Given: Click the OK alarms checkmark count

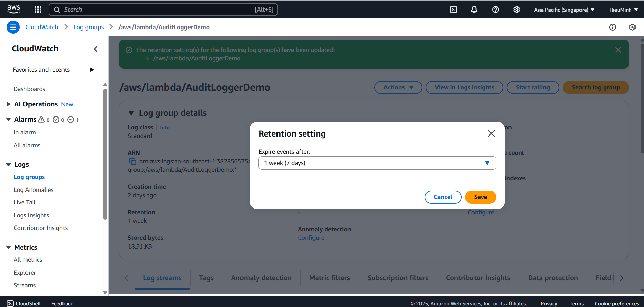Looking at the screenshot, I should tap(58, 120).
